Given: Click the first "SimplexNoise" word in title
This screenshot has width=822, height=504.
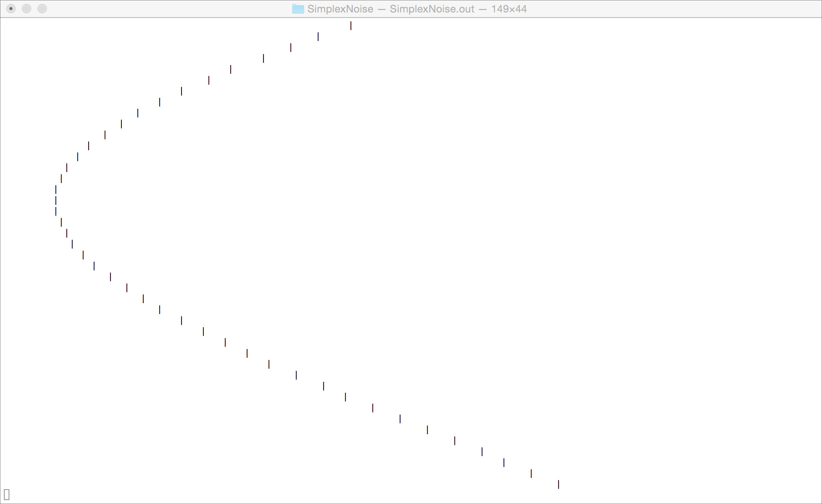Looking at the screenshot, I should [340, 9].
